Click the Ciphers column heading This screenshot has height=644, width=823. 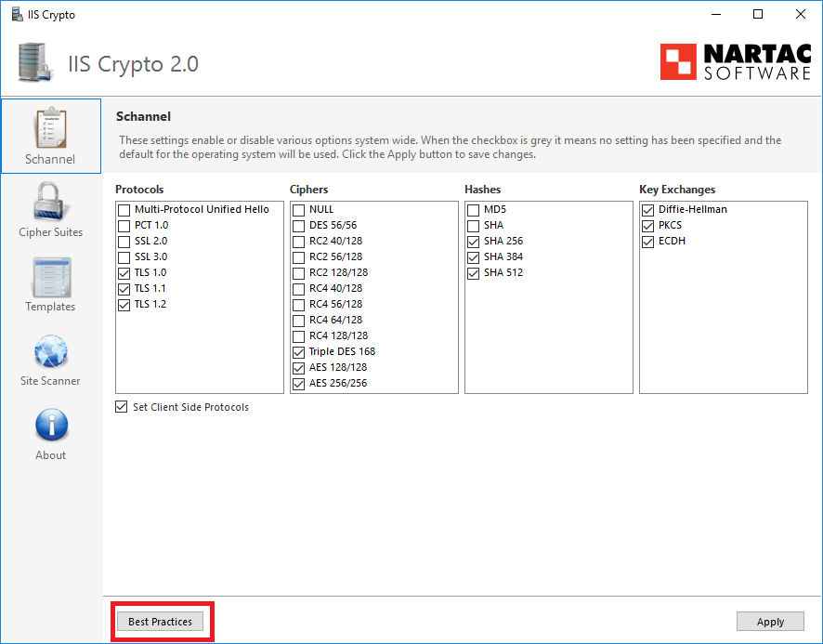point(308,189)
